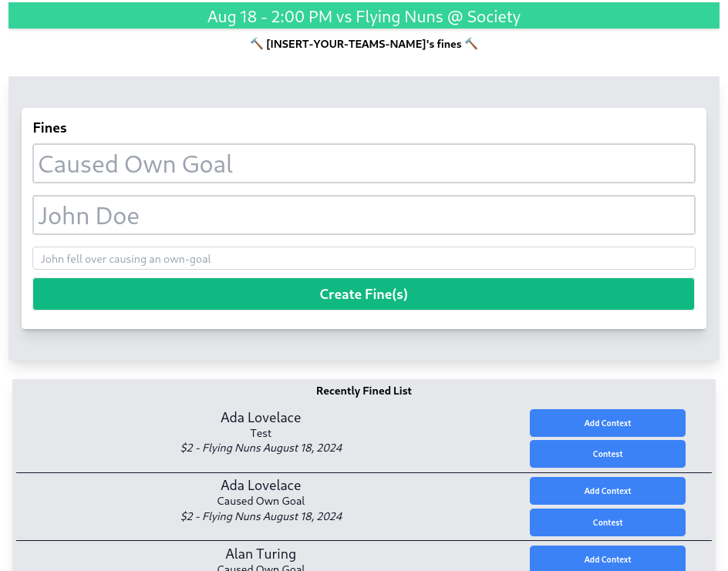Click the [INSERT-YOUR-TEAMS-NAME]'s fines heading

tap(363, 44)
